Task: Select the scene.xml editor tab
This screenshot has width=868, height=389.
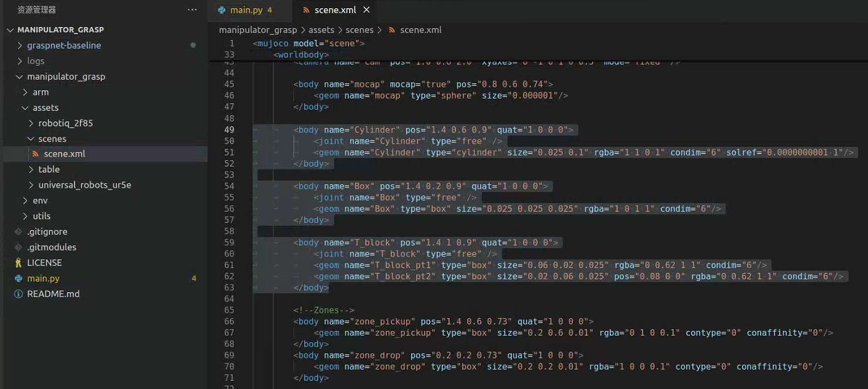Action: tap(335, 10)
